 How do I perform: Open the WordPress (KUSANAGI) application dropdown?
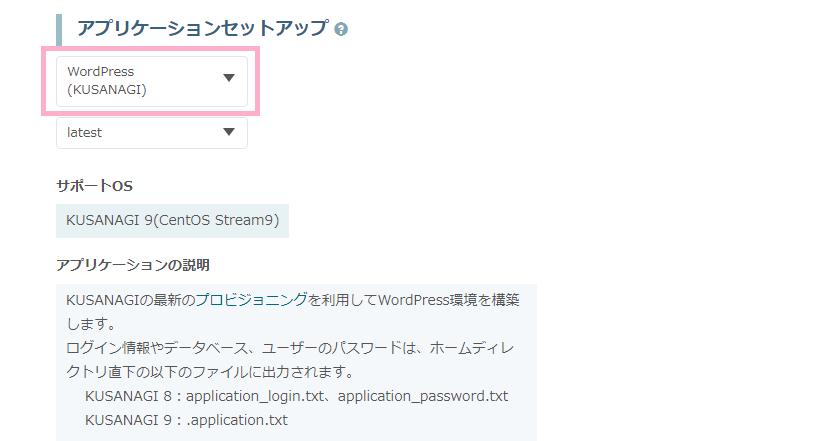click(151, 81)
